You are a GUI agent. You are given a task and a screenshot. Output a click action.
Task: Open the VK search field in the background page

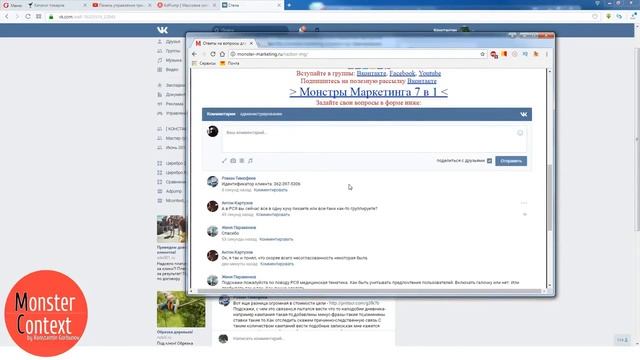click(x=250, y=30)
